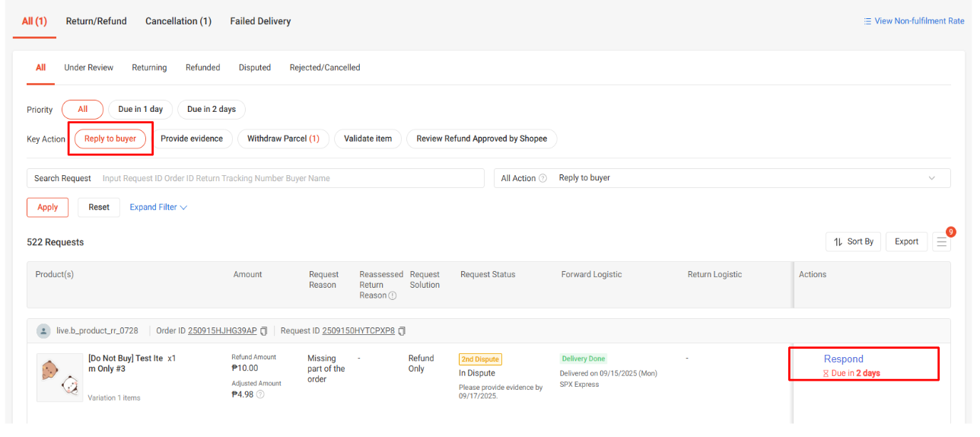Expand additional filters with Expand Filter
This screenshot has width=980, height=437.
158,207
